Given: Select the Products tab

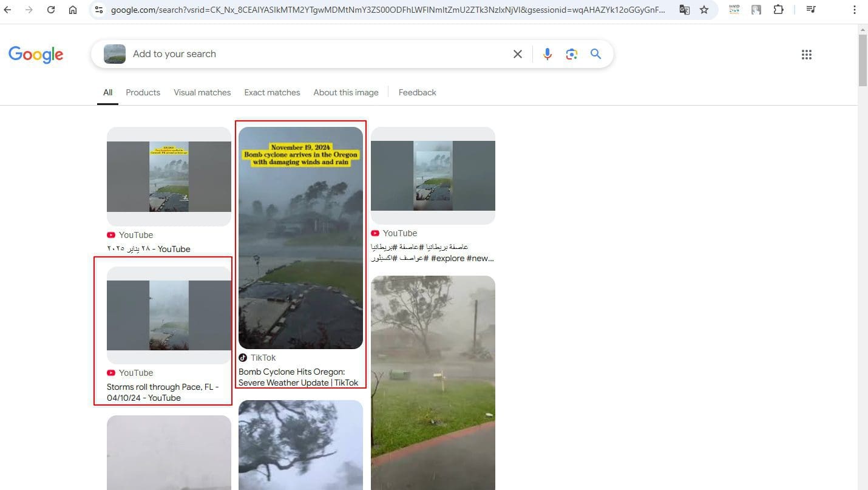Looking at the screenshot, I should [143, 92].
